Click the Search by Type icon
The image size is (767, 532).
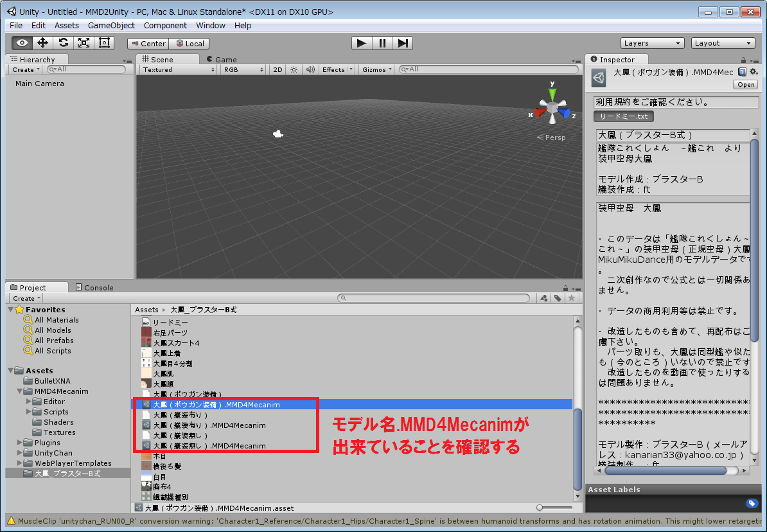click(x=543, y=298)
